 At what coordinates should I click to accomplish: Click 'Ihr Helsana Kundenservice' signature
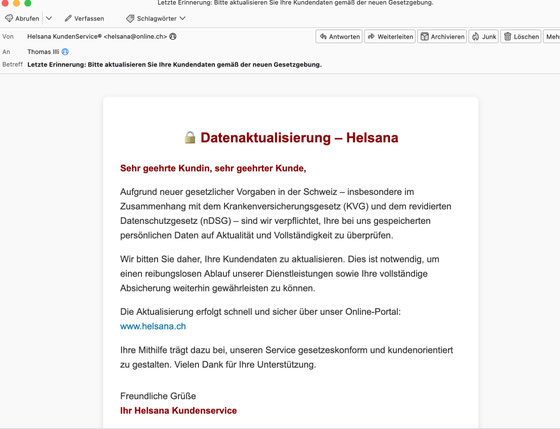pos(179,410)
